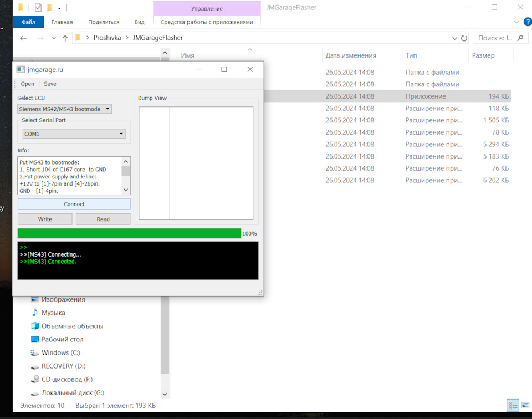This screenshot has width=532, height=419.
Task: Click the search magnifier icon
Action: pos(520,38)
